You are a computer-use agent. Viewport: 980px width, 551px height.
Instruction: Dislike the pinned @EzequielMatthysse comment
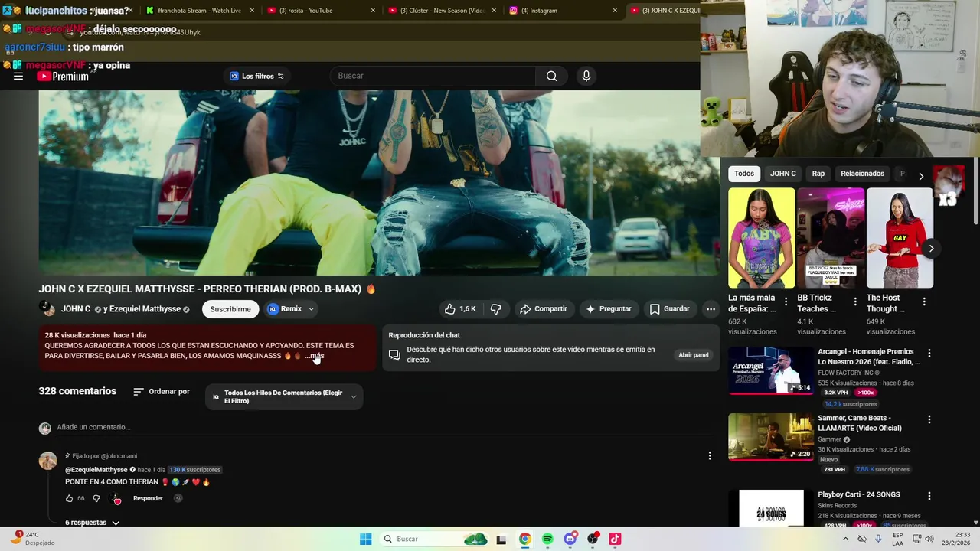pos(96,498)
